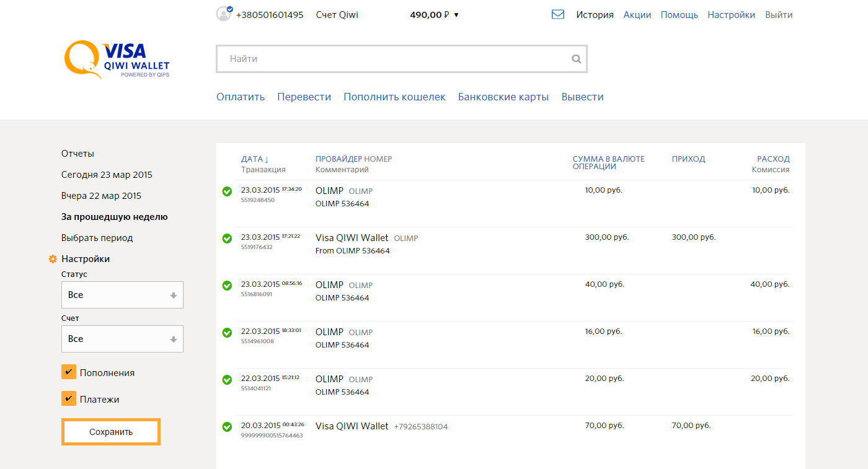
Task: Go to Вывести section
Action: 582,97
